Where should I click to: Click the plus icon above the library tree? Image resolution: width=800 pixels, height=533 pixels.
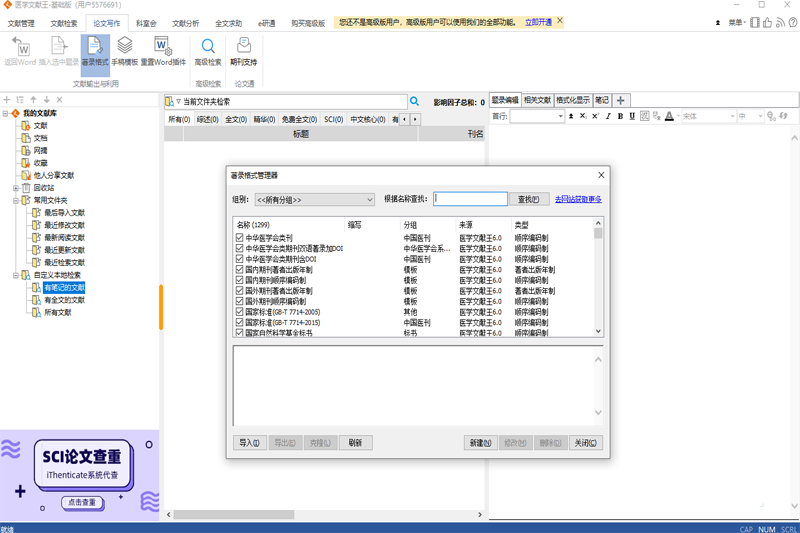coord(7,100)
